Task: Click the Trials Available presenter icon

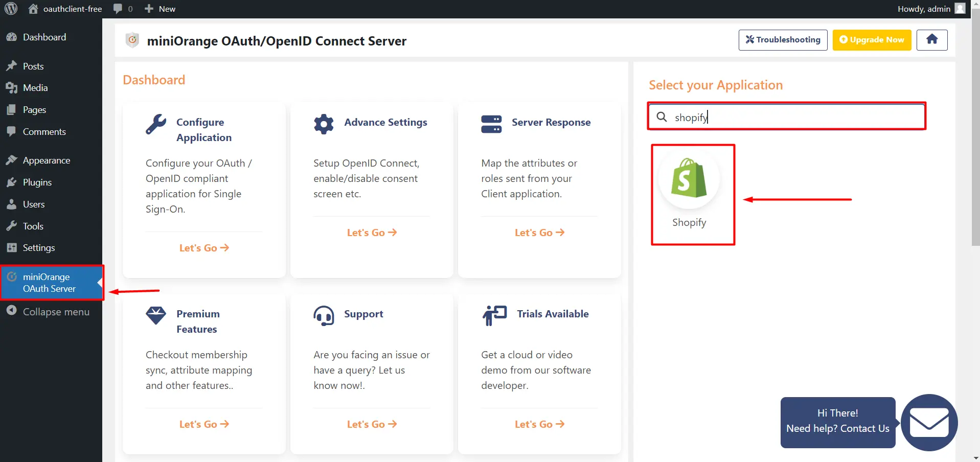Action: 494,315
